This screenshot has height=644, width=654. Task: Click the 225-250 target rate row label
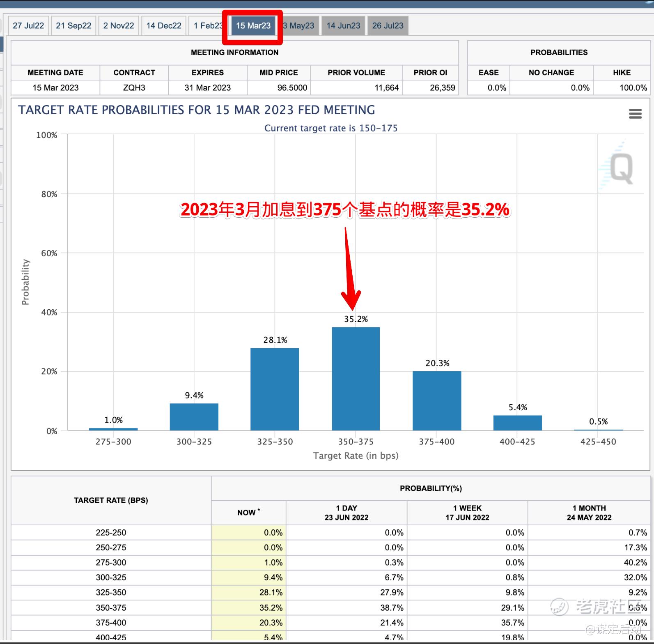tap(111, 532)
